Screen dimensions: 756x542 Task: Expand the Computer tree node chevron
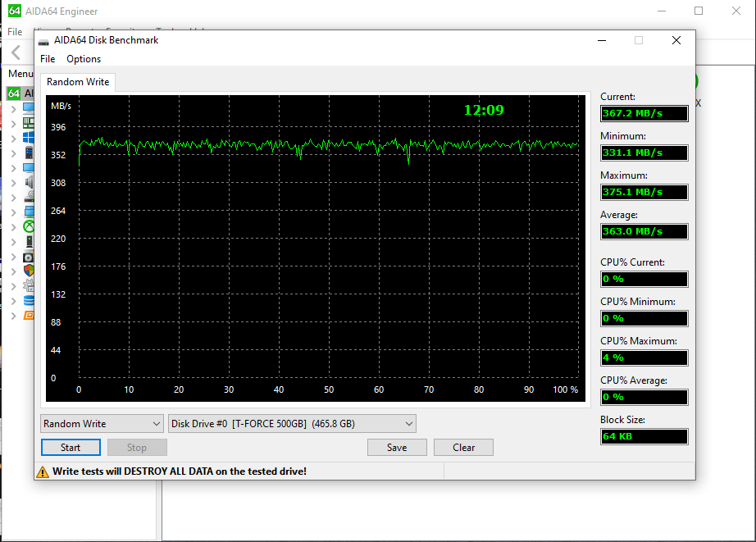click(13, 109)
